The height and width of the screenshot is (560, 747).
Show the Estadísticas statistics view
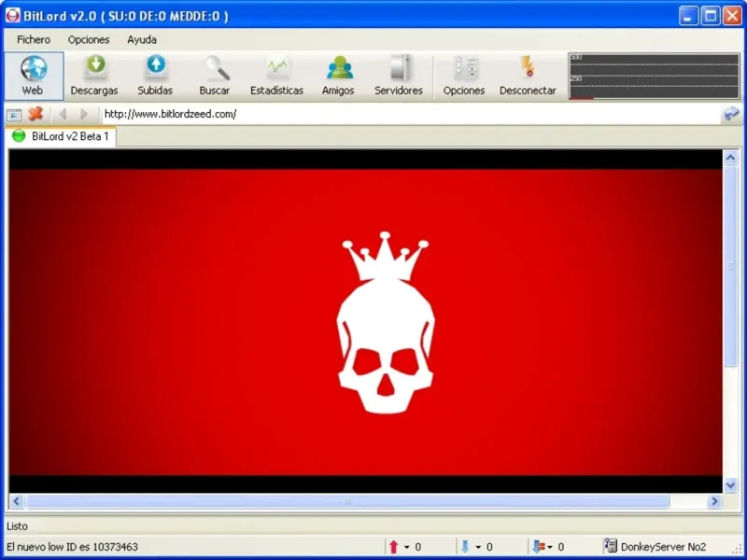(276, 77)
